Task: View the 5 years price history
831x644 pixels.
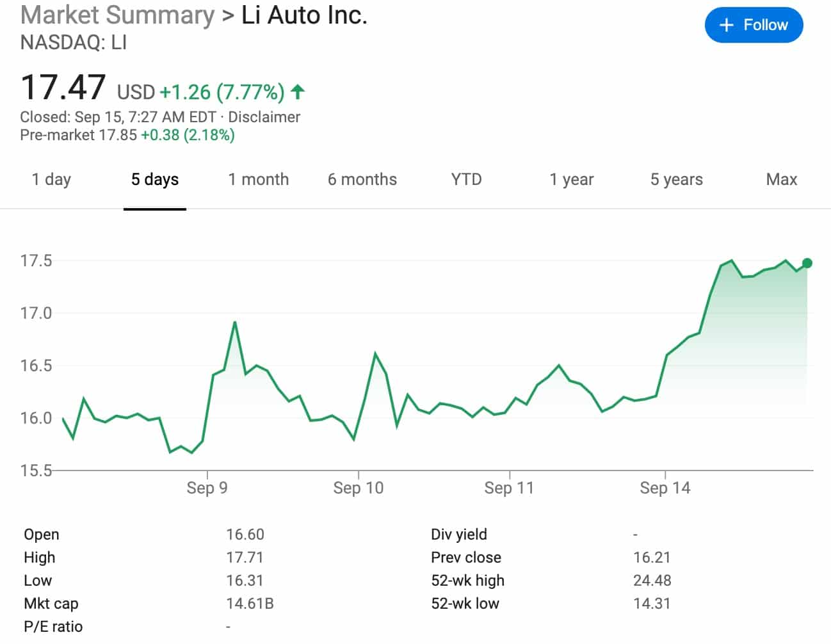Action: [676, 180]
